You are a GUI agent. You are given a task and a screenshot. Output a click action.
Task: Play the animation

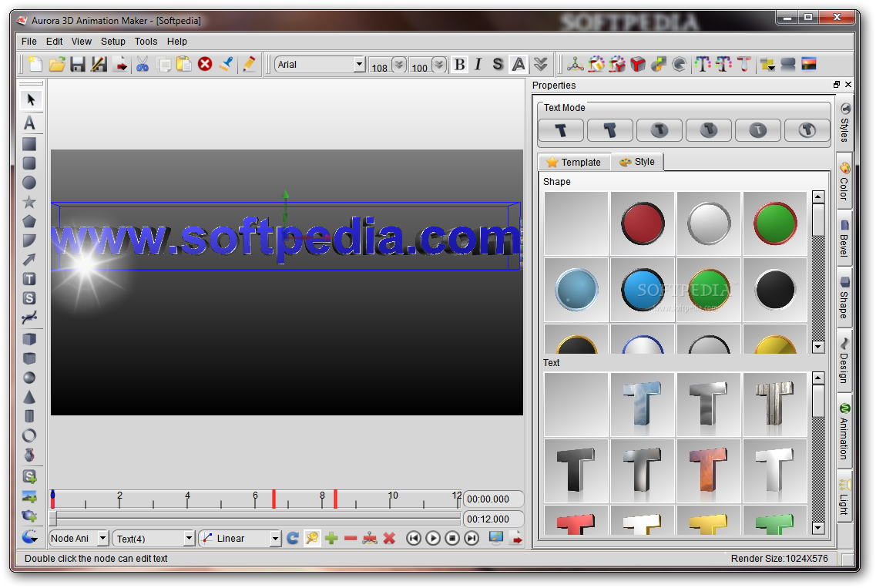433,538
